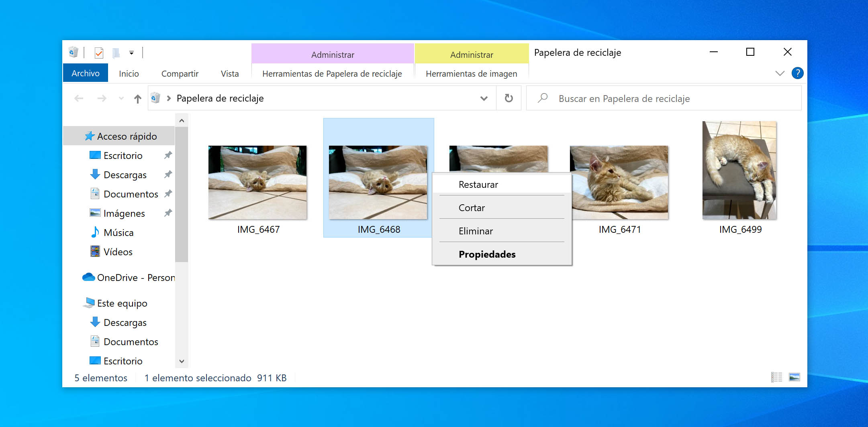Screen dimensions: 868x427
Task: Select Herramientas de imagen tab
Action: point(472,73)
